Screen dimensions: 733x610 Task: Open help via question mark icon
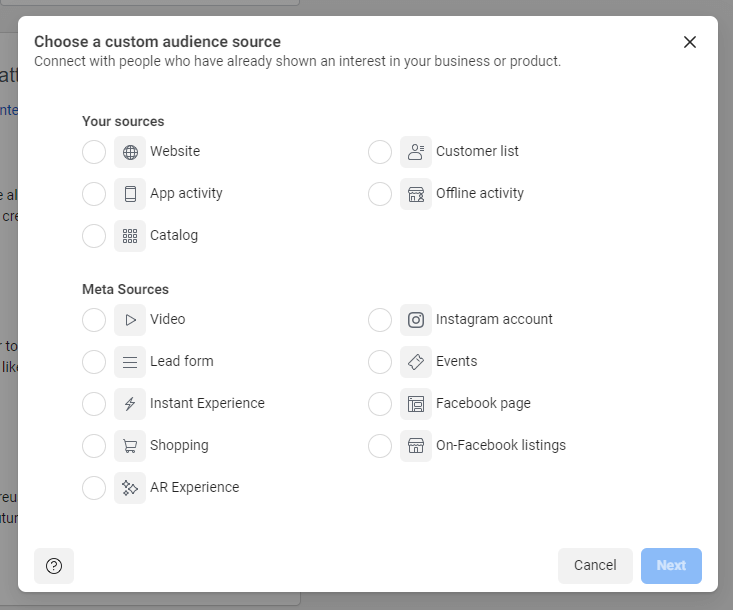coord(54,566)
